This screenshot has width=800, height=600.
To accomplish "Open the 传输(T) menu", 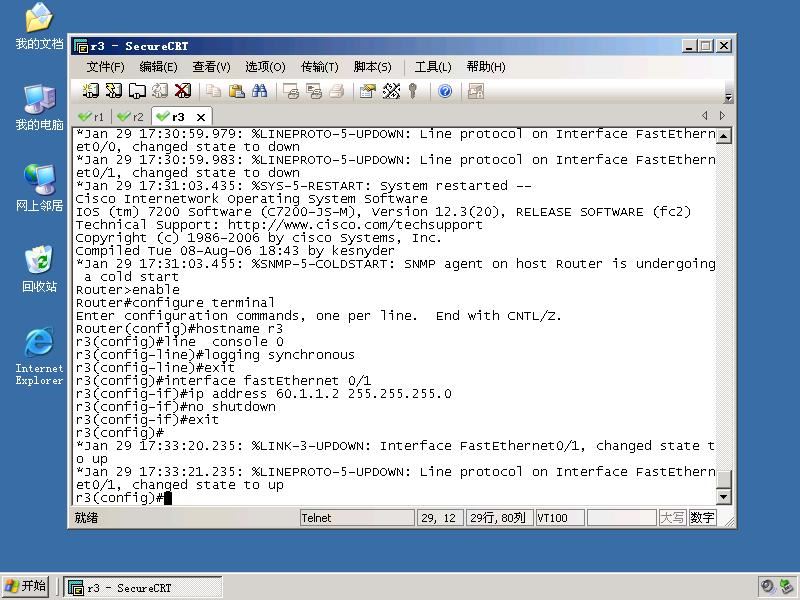I will (x=319, y=67).
